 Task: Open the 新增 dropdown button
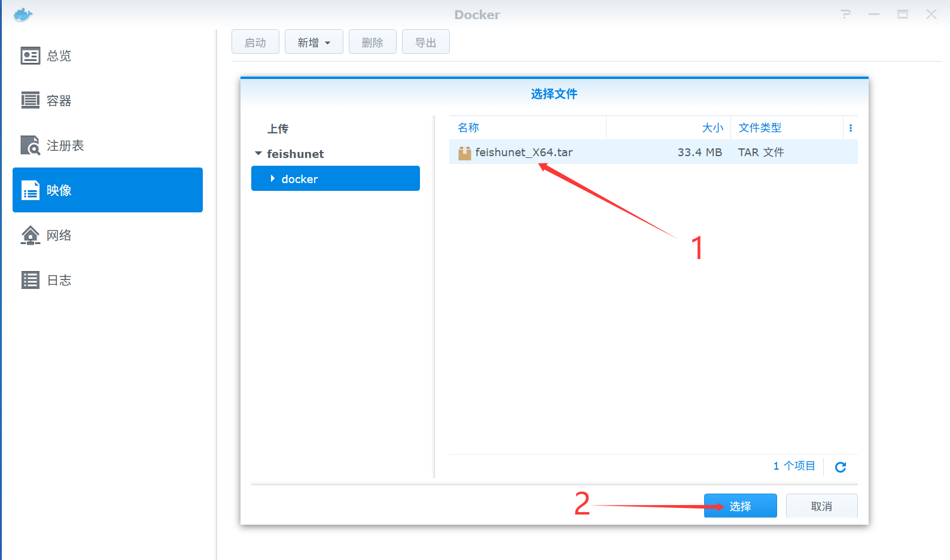point(314,42)
